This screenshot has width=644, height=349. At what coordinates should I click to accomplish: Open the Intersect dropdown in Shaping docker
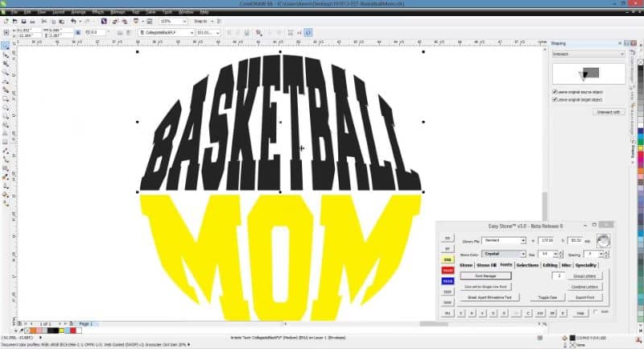click(588, 54)
